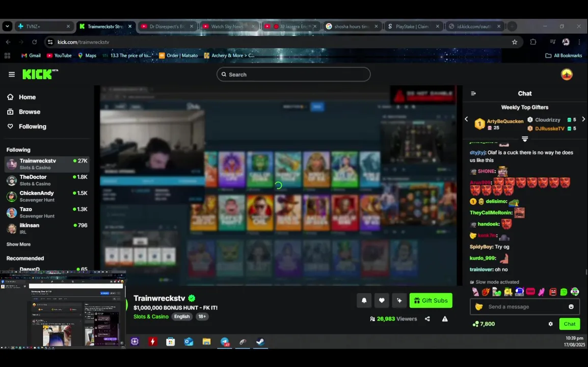Show previous weekly top gifters page

tap(466, 119)
